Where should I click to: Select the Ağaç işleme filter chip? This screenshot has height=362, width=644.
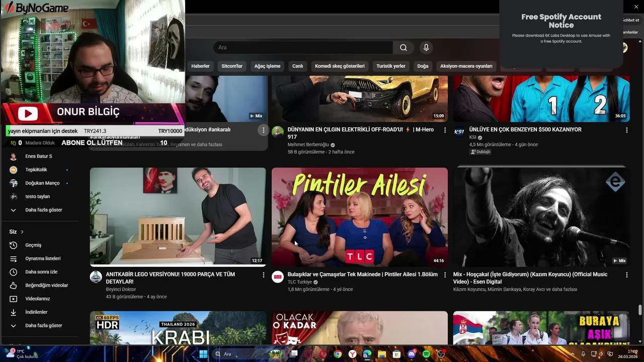click(267, 66)
